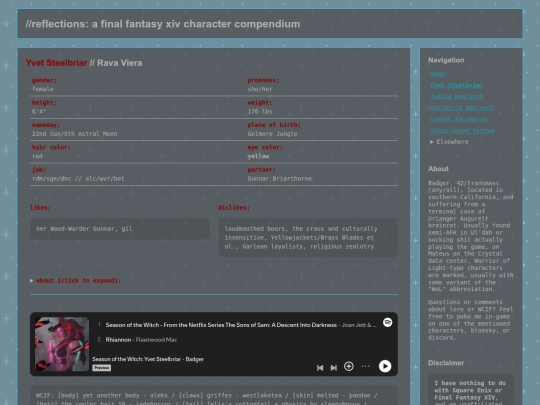The height and width of the screenshot is (405, 540).
Task: Play the Season of the Witch playlist
Action: (x=385, y=366)
